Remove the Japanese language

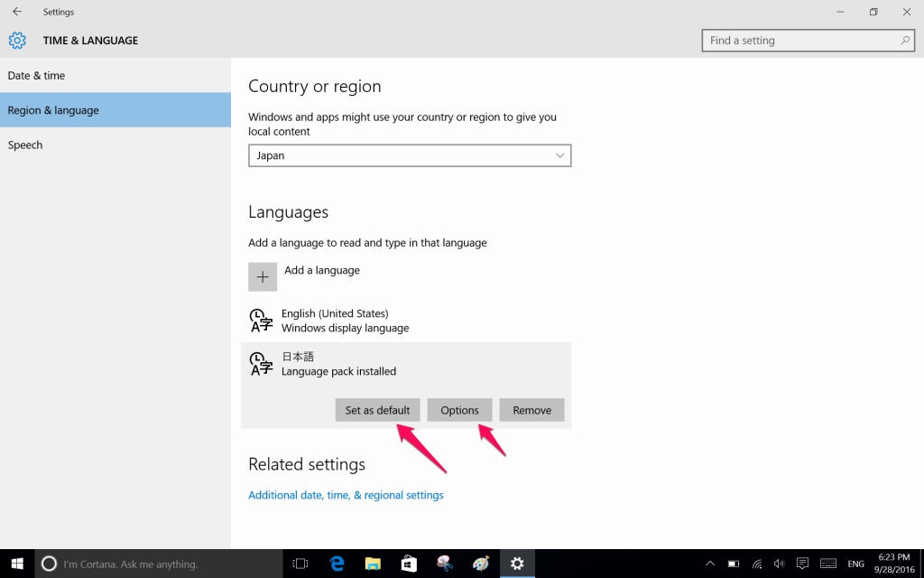[532, 410]
